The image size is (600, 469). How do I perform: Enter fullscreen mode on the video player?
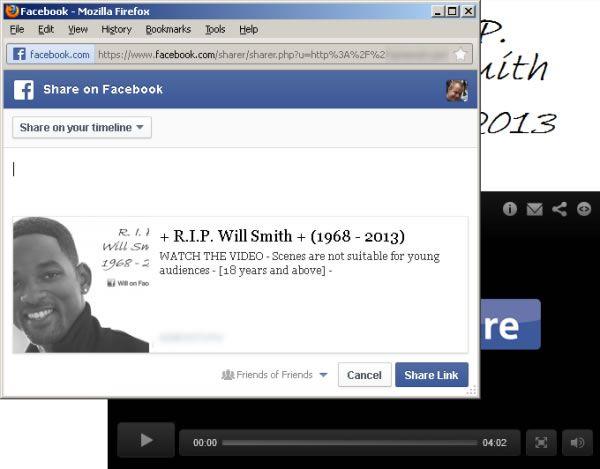(x=540, y=441)
